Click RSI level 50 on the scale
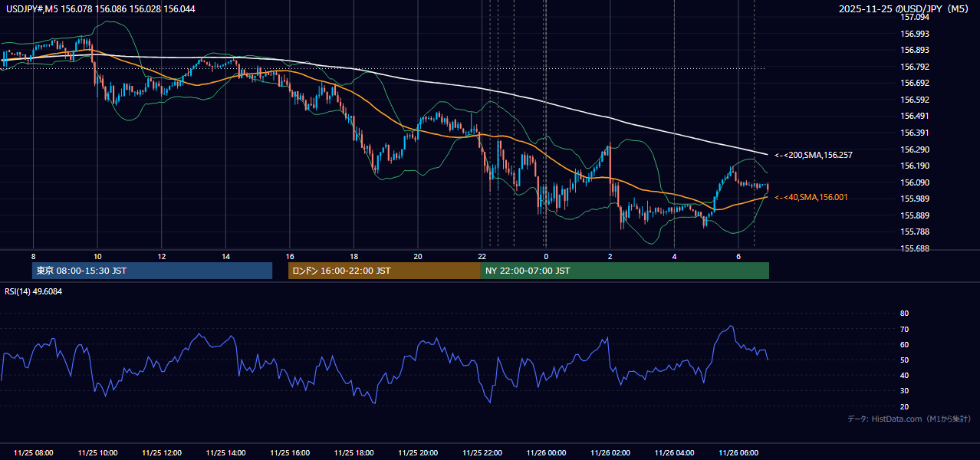The height and width of the screenshot is (460, 980). pyautogui.click(x=904, y=360)
